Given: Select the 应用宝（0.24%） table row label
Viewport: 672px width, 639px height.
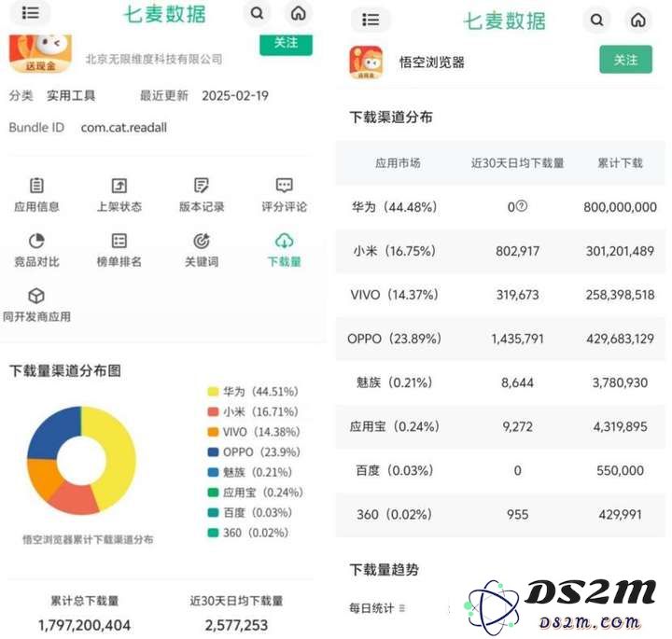Looking at the screenshot, I should [395, 426].
